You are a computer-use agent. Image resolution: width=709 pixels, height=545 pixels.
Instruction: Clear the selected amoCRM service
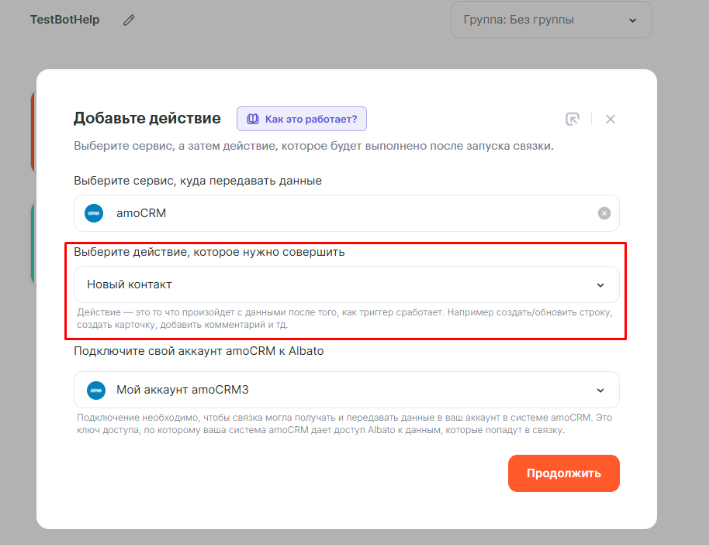pyautogui.click(x=604, y=213)
